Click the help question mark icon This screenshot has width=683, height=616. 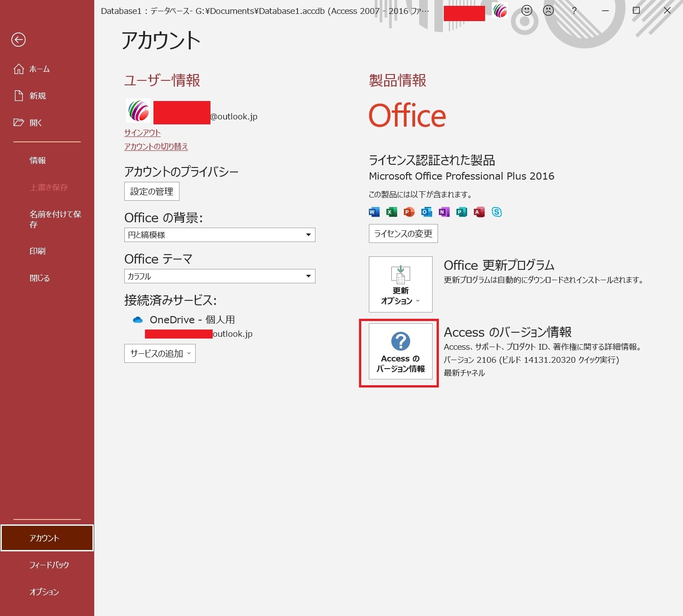click(574, 10)
